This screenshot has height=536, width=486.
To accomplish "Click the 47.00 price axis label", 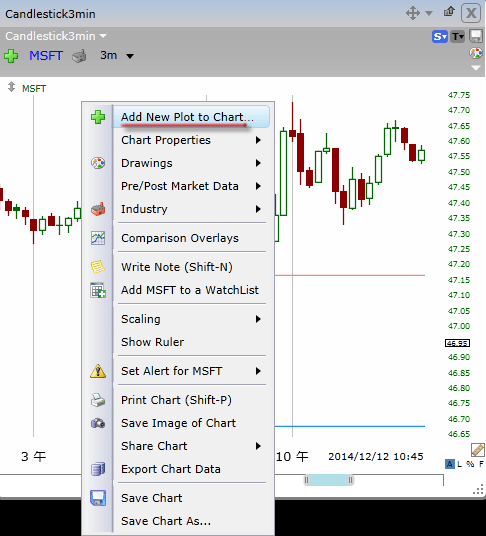I will click(459, 326).
